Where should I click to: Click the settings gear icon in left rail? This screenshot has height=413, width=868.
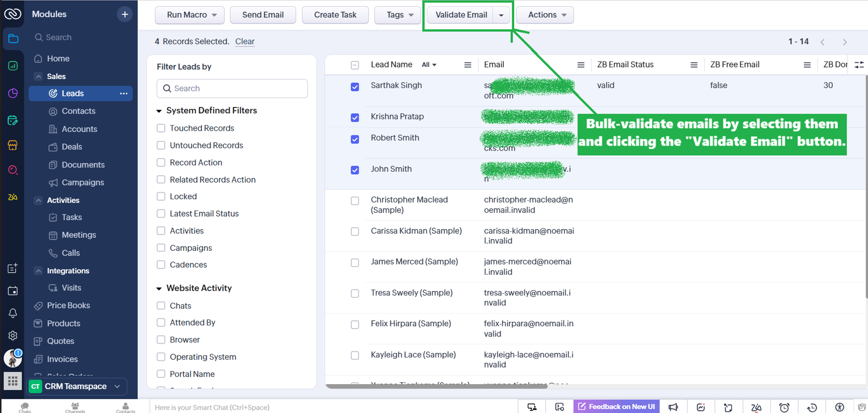tap(13, 335)
